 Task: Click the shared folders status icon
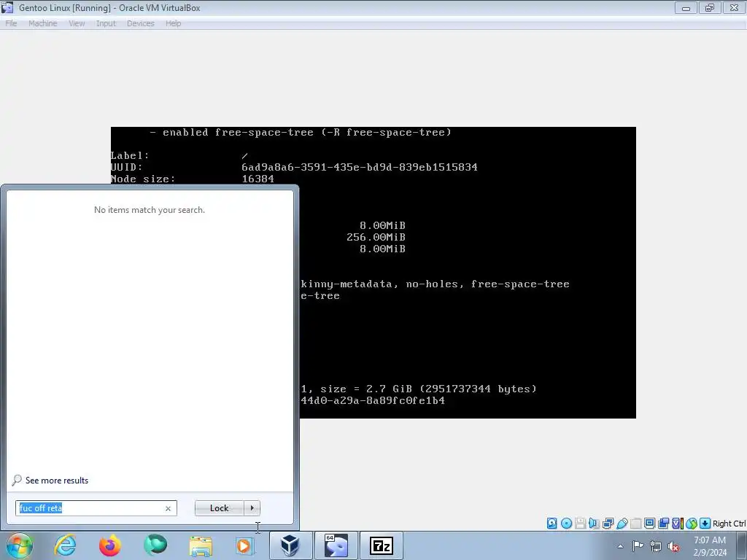[635, 524]
